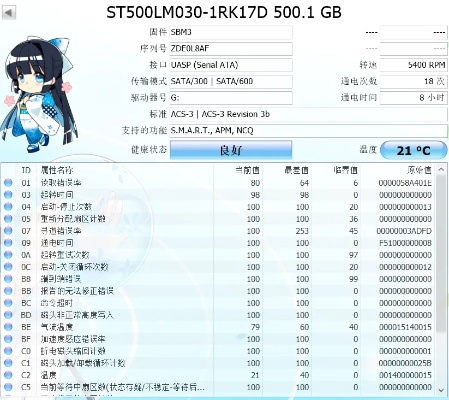
Task: Click status orb for attribute BE
Action: click(x=8, y=327)
